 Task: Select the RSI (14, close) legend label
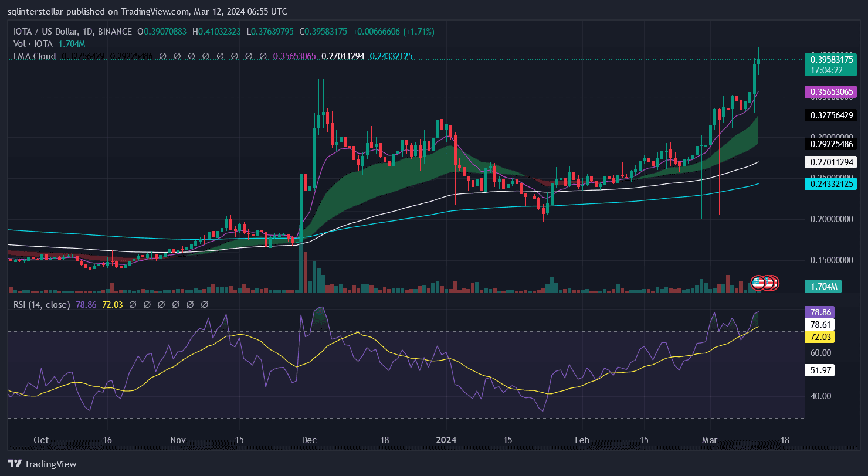tap(42, 305)
